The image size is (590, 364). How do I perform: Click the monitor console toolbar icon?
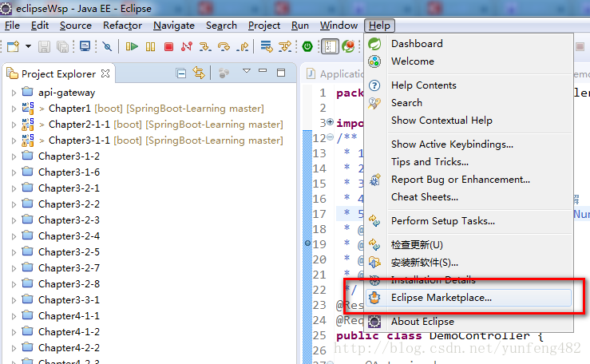point(85,46)
